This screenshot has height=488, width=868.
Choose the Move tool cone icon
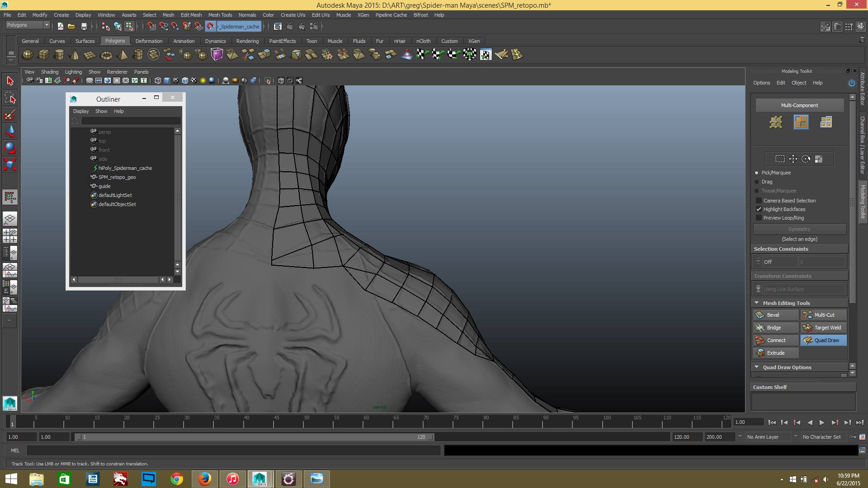coord(10,131)
